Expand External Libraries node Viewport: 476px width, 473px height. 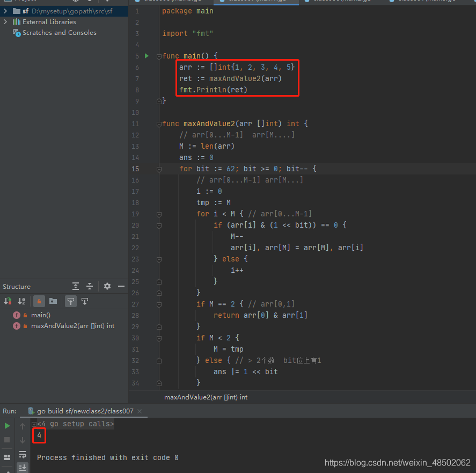click(x=5, y=22)
